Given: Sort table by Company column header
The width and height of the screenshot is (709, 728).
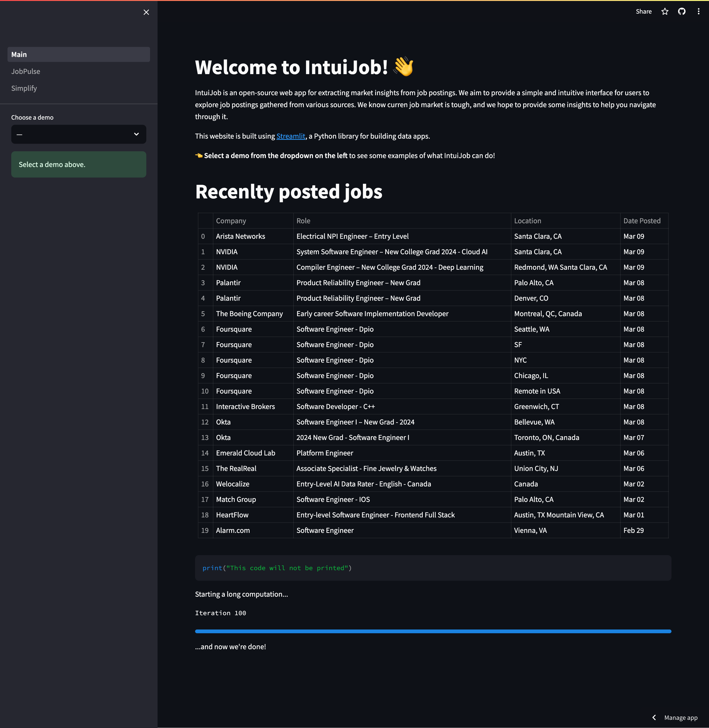Looking at the screenshot, I should [231, 221].
